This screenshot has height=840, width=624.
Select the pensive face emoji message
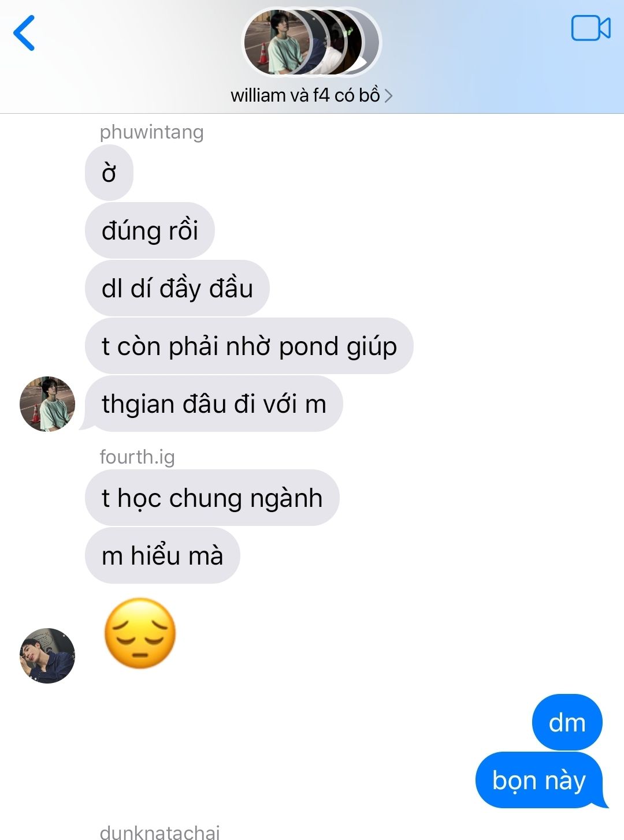pos(140,633)
